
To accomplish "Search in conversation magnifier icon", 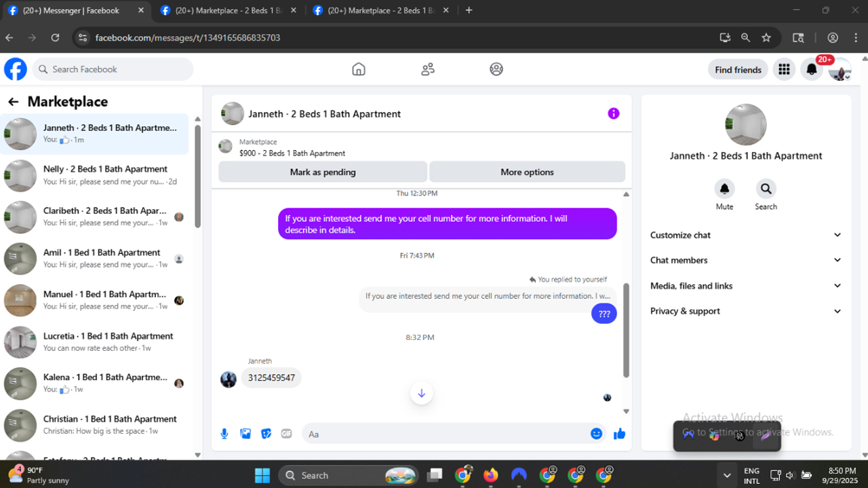I will click(766, 189).
